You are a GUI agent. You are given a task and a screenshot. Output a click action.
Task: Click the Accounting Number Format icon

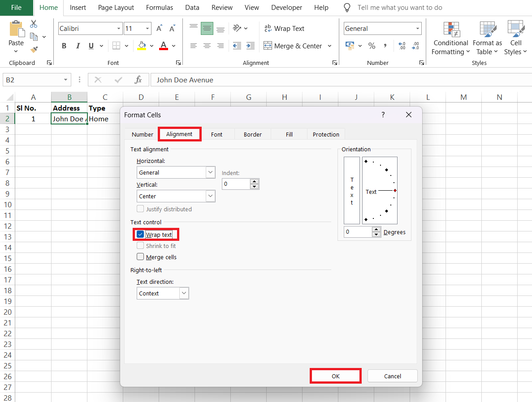350,46
